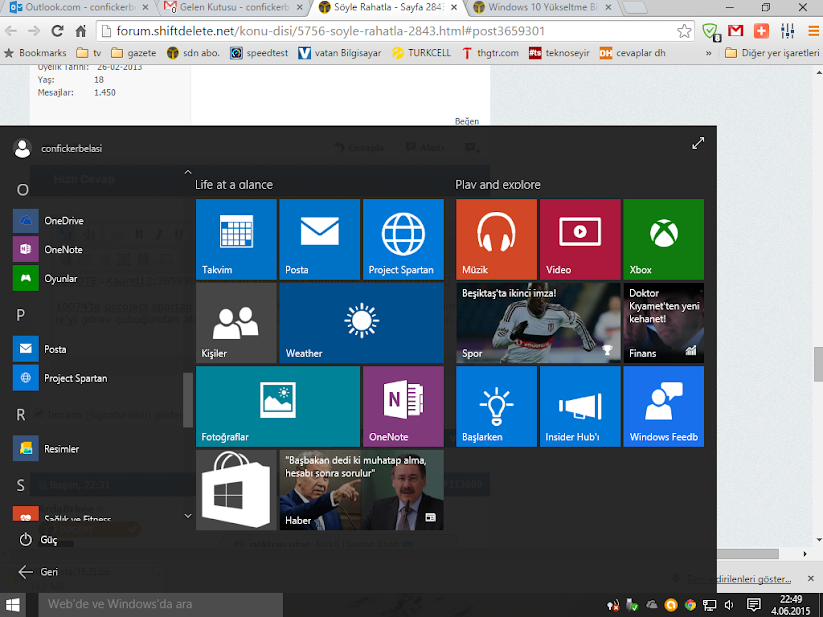
Task: Open the taskbar volume control
Action: (x=729, y=605)
